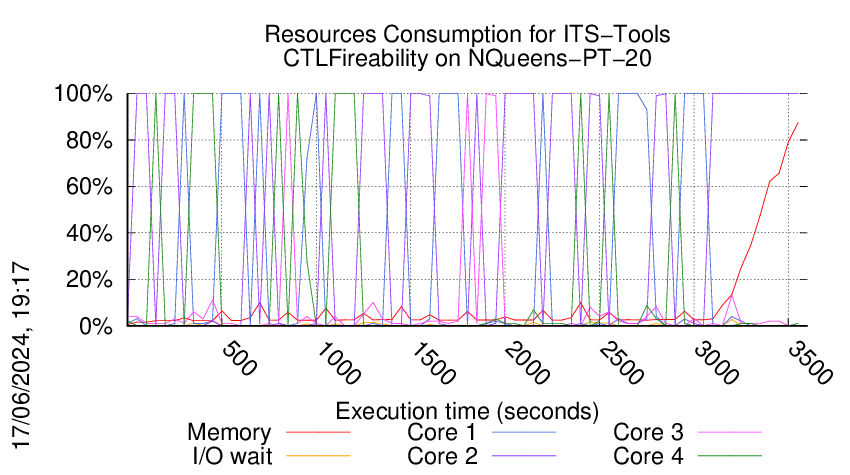The height and width of the screenshot is (475, 850).
Task: Click the 'Core 4' legend label
Action: click(648, 456)
